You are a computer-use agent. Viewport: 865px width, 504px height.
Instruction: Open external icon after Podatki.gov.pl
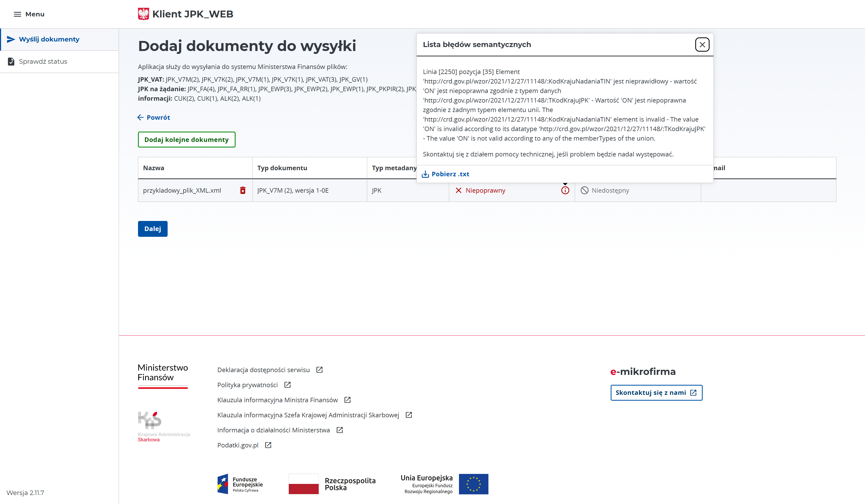point(268,445)
